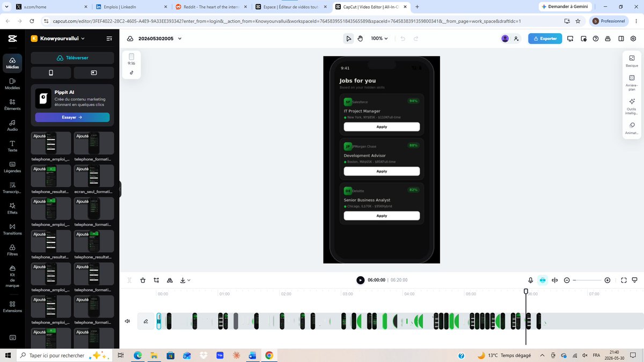Image resolution: width=644 pixels, height=362 pixels.
Task: Collapse the media panel side handle
Action: click(120, 189)
